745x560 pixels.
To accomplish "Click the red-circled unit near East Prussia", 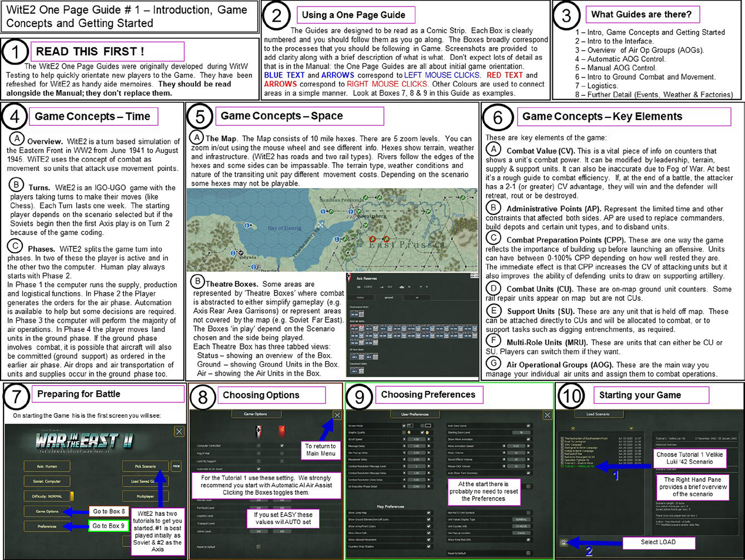I will 372,240.
